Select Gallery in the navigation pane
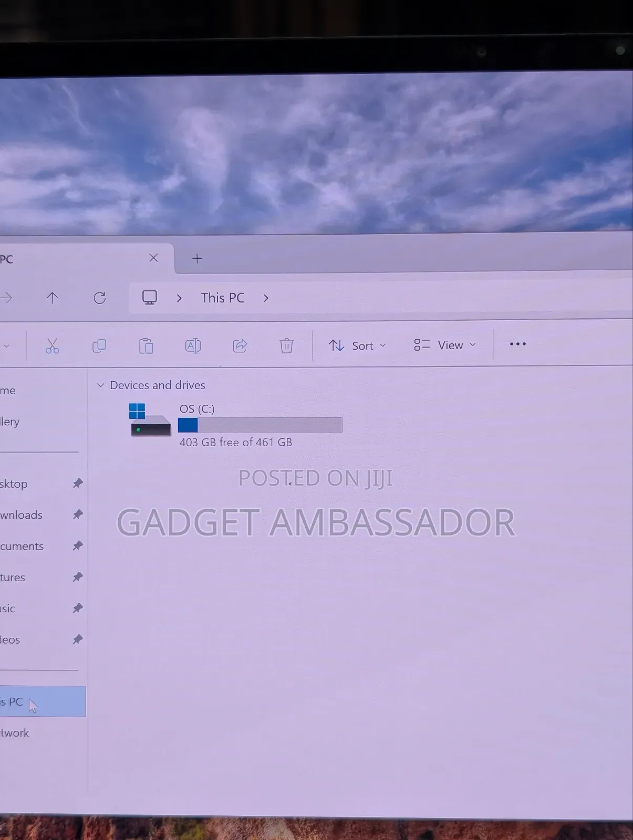This screenshot has width=633, height=840. tap(10, 422)
